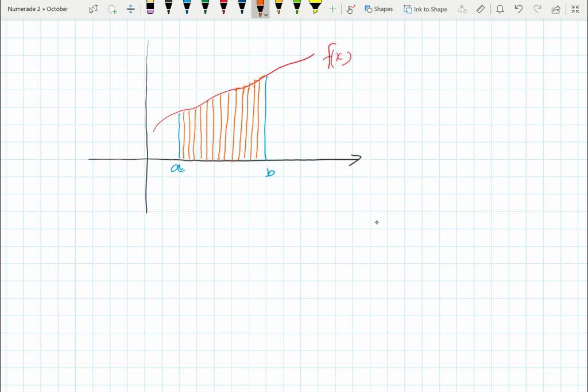
Task: Exit full screen mode
Action: tap(575, 9)
